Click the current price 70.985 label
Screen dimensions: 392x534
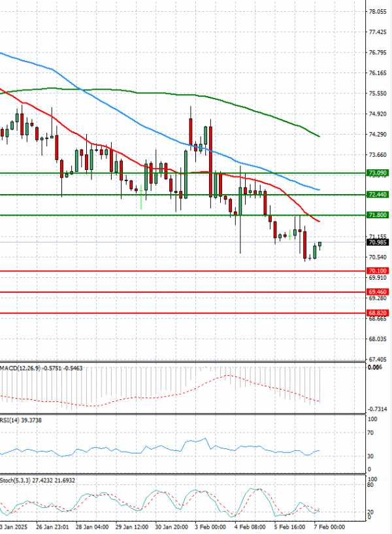[x=376, y=242]
